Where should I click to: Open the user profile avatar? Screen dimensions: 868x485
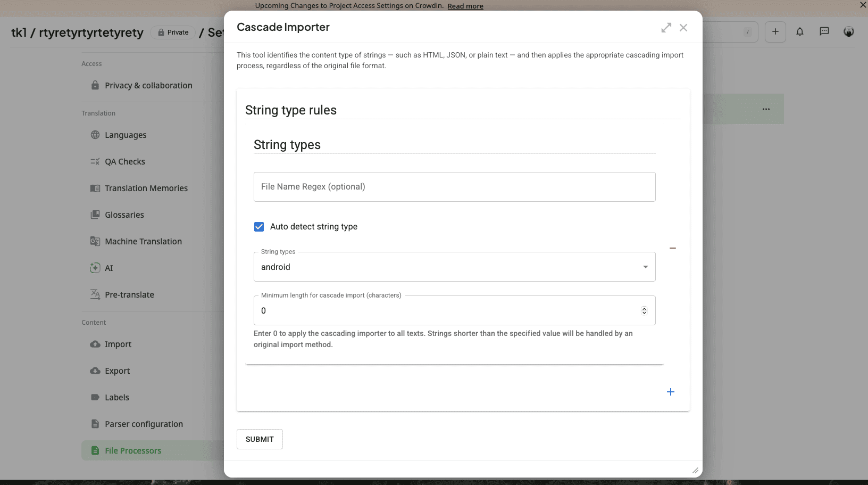click(x=849, y=32)
